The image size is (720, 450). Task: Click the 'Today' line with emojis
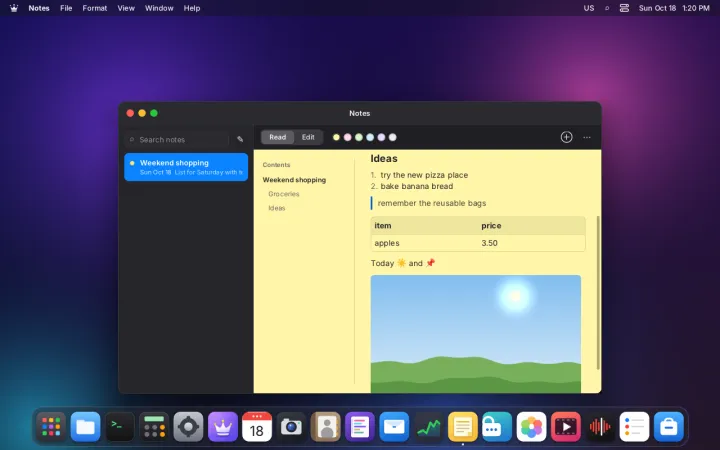click(403, 263)
